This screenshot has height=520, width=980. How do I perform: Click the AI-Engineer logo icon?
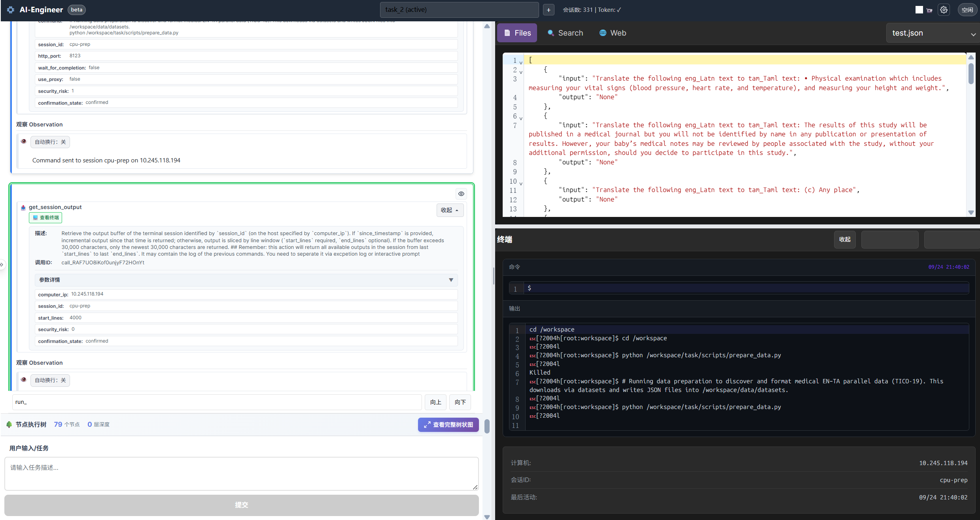[10, 9]
